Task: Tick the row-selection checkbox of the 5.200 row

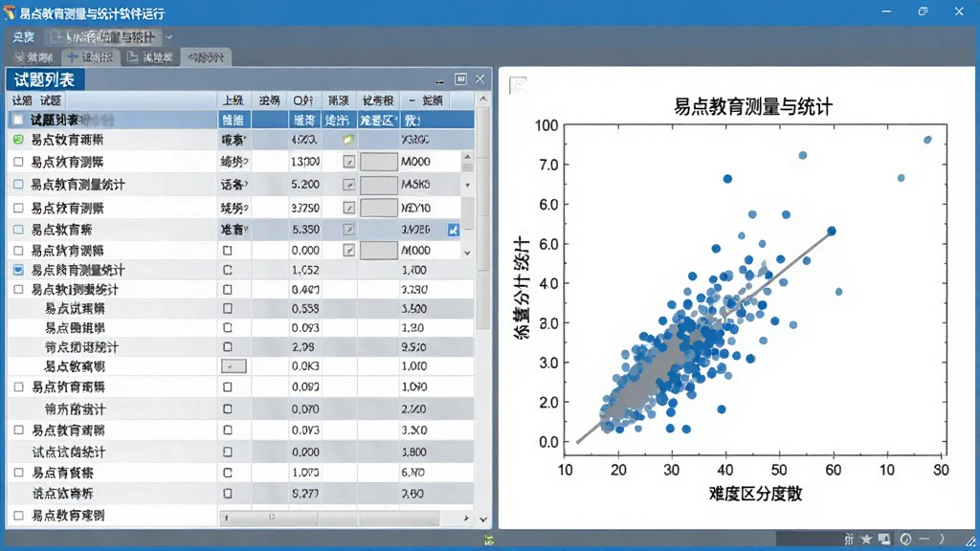Action: coord(18,185)
